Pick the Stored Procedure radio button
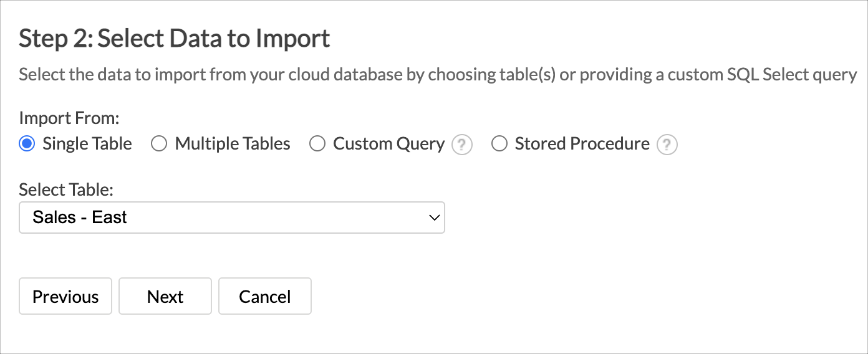 [499, 144]
